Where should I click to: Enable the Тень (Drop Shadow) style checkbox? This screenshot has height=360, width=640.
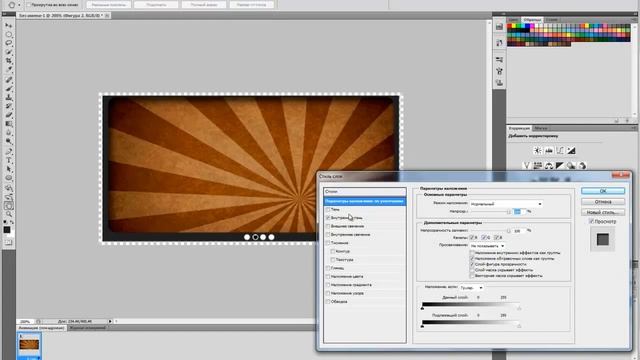(x=328, y=209)
